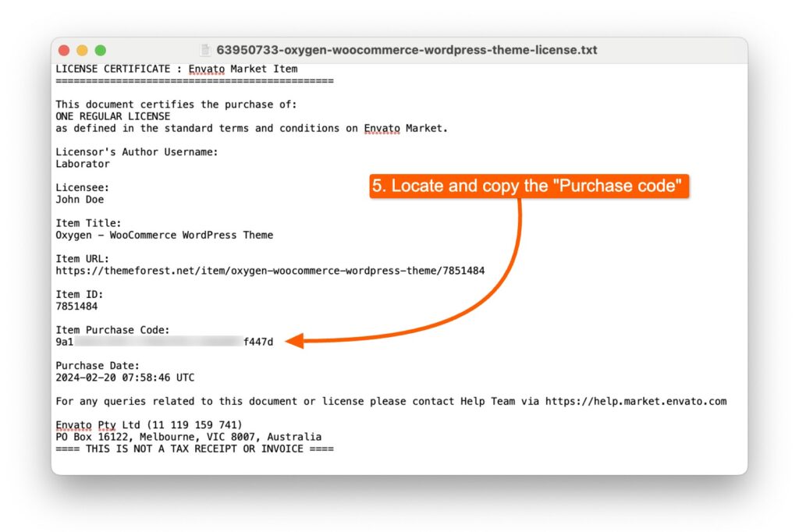The height and width of the screenshot is (532, 799).
Task: Click the line starting "For any queries related"
Action: click(391, 402)
